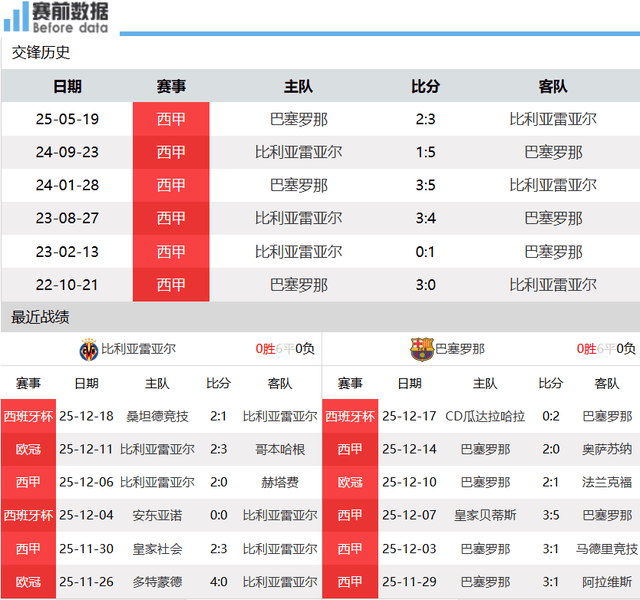Open the 桑坦德竞技 team name

157,416
